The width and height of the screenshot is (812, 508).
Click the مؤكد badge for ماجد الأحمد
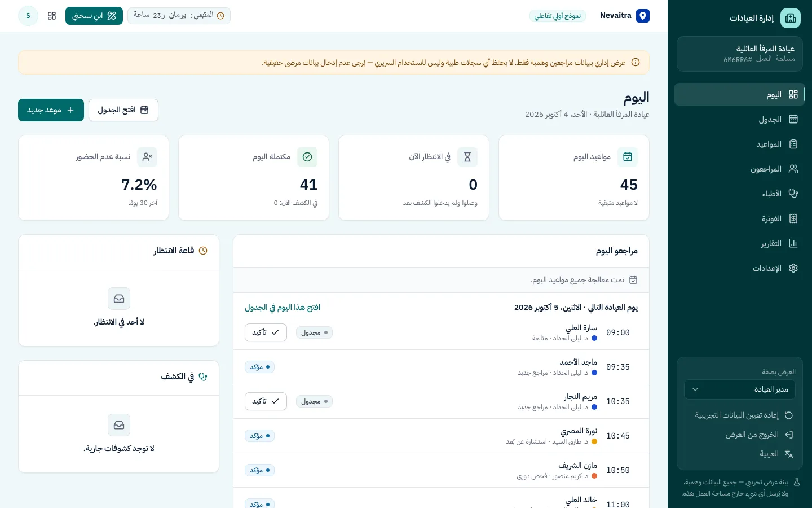tap(259, 367)
